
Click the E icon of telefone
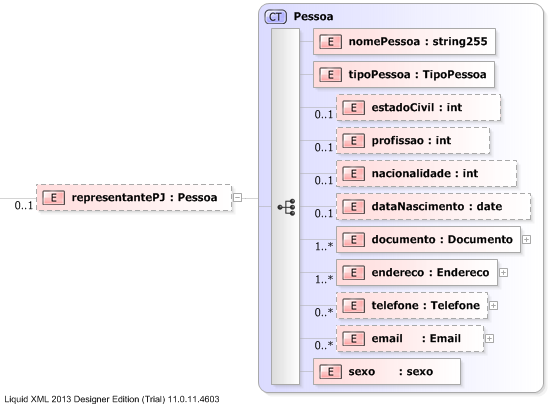coord(353,306)
